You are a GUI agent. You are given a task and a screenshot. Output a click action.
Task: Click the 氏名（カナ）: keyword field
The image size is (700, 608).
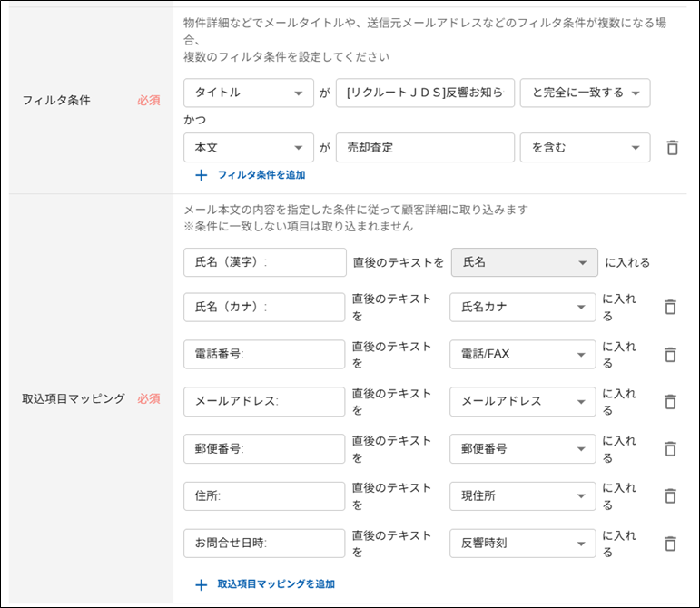pos(264,307)
